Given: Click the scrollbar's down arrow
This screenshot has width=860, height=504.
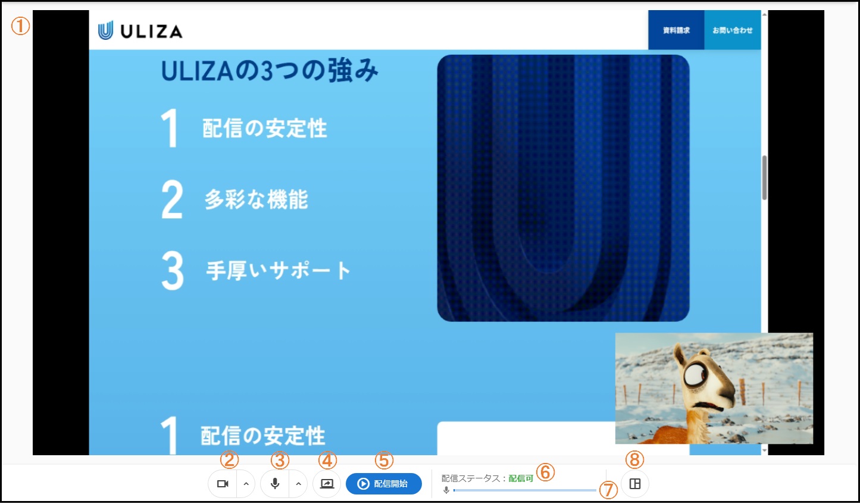Looking at the screenshot, I should point(764,450).
